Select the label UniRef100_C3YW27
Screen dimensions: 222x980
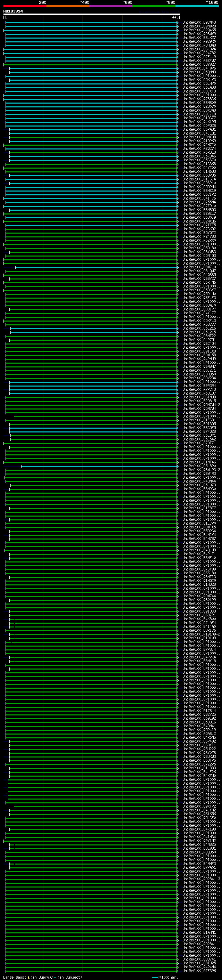199,65
